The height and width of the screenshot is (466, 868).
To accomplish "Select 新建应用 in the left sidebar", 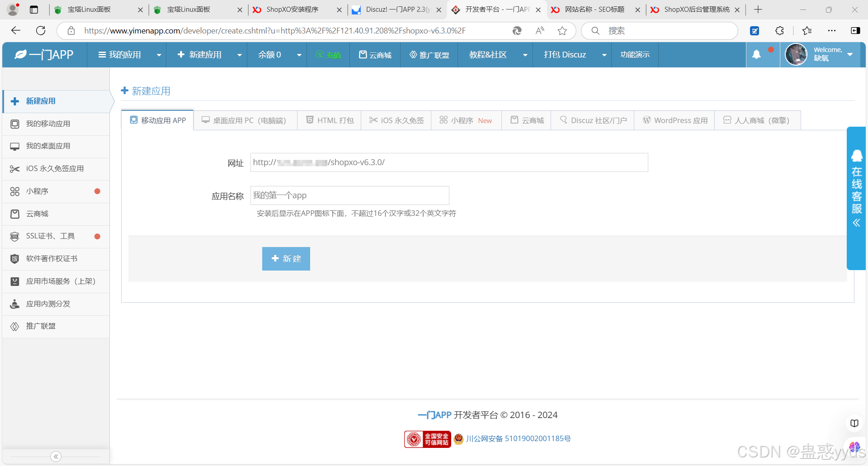I will coord(56,101).
